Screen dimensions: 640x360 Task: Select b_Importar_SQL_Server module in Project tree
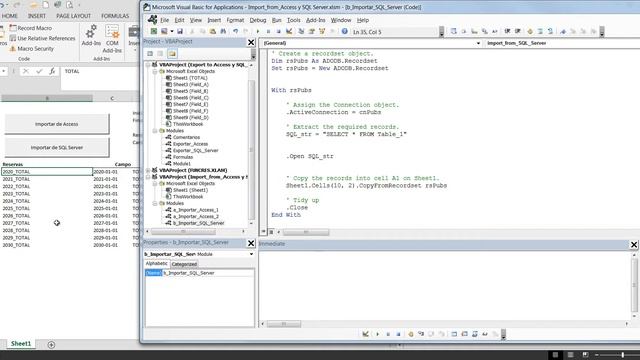[198, 223]
